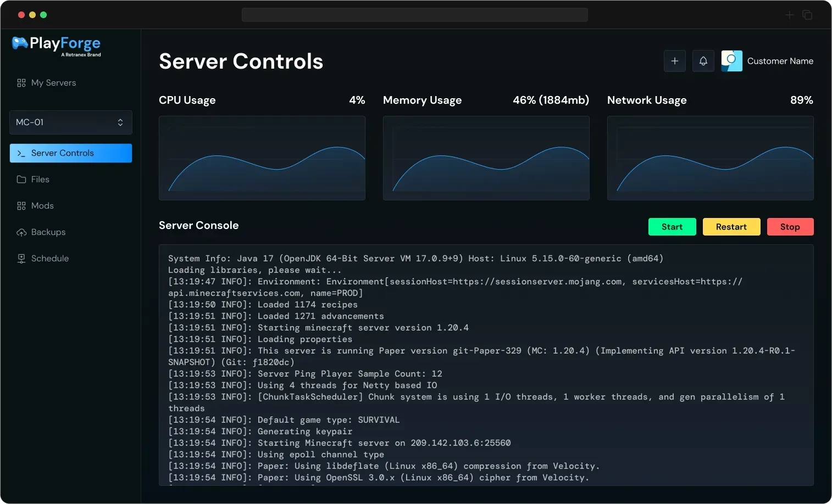Click the 4% CPU value
The image size is (832, 504).
click(357, 100)
